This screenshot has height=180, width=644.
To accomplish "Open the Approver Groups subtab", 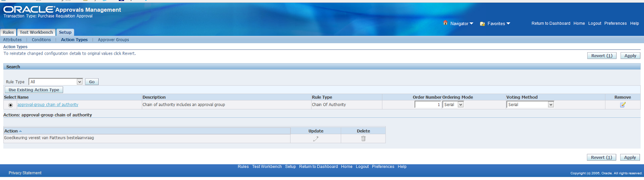I will tap(114, 40).
